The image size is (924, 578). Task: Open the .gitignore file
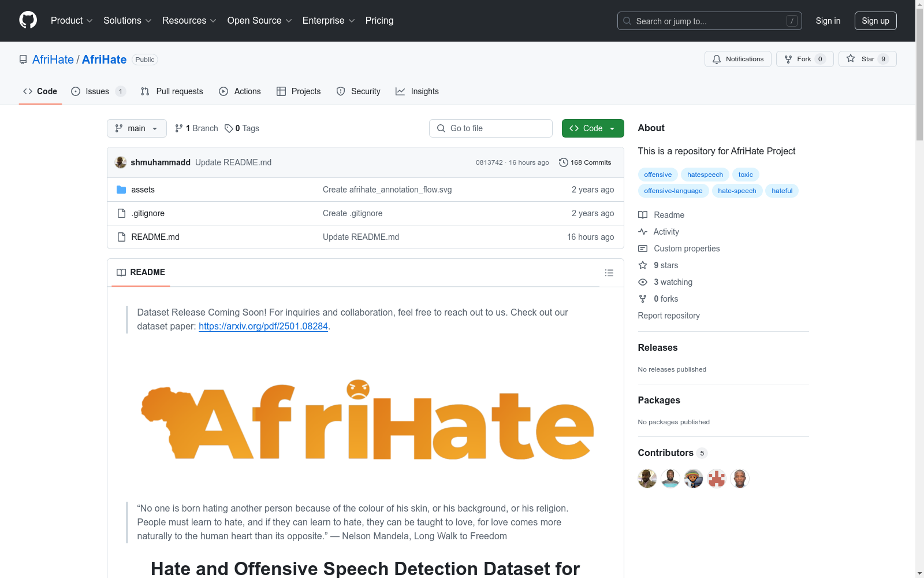coord(148,213)
